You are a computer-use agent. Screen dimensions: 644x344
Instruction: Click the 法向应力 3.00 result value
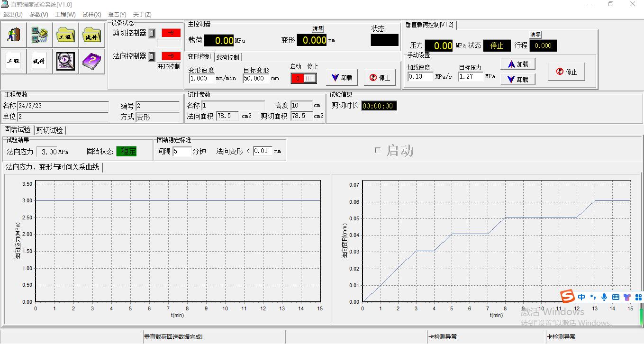(47, 152)
